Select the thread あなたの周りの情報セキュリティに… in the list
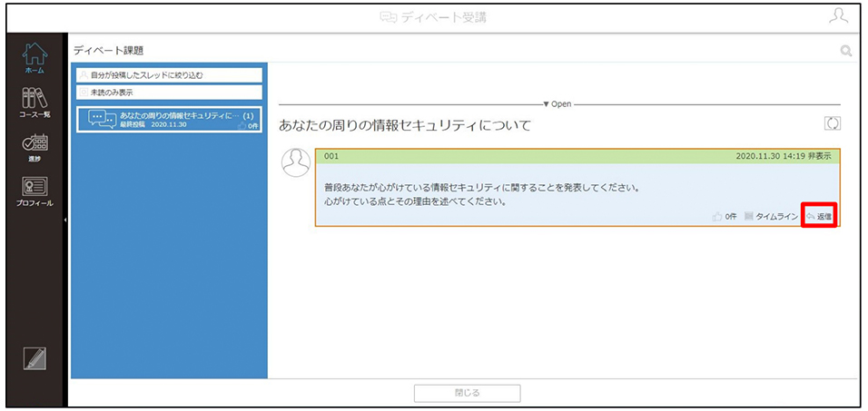 170,120
